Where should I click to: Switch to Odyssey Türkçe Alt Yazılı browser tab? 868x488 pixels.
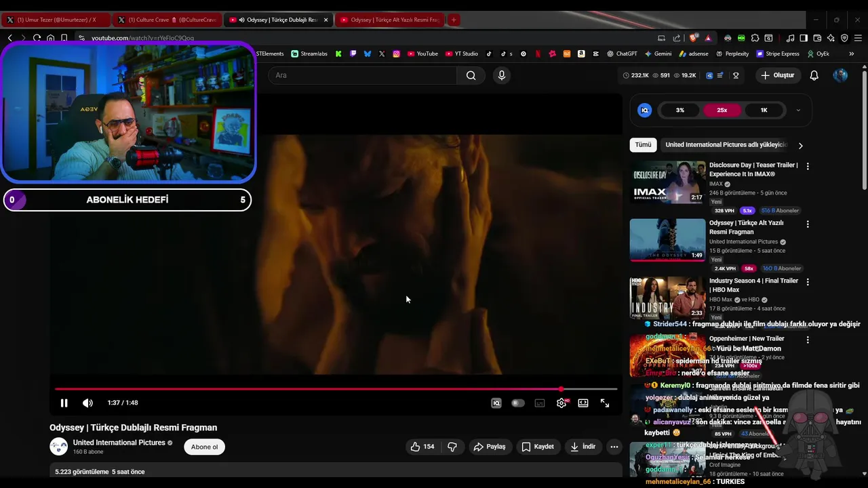[x=390, y=20]
